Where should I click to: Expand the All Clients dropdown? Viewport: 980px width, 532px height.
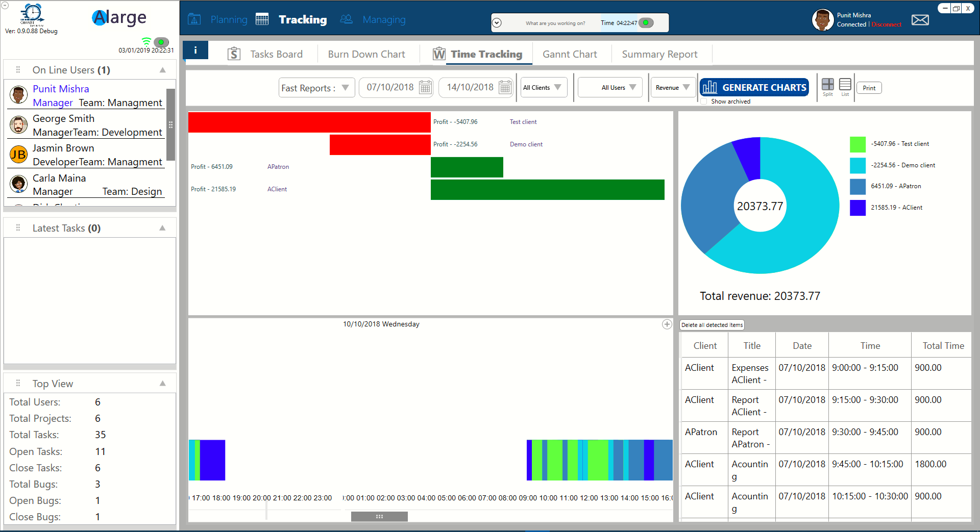click(542, 88)
